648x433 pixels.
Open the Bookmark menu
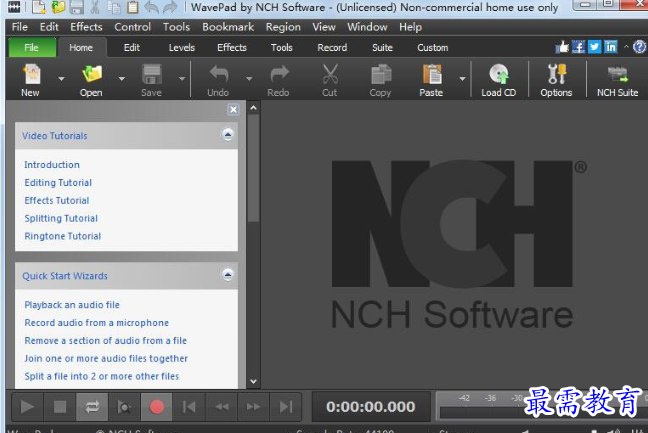pos(228,27)
